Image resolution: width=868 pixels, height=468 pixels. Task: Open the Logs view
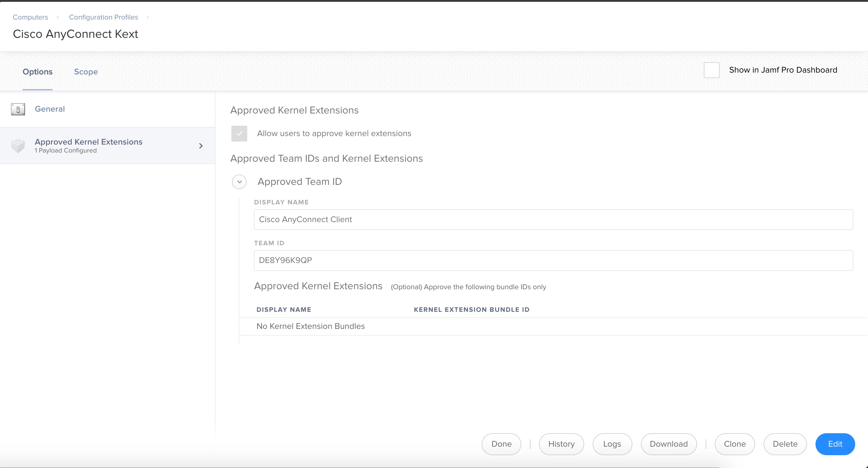612,444
